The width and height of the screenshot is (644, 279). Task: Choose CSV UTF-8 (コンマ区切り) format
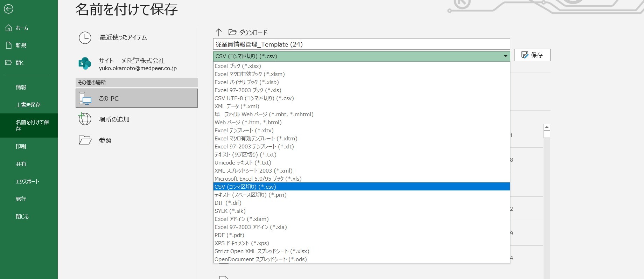[x=254, y=98]
